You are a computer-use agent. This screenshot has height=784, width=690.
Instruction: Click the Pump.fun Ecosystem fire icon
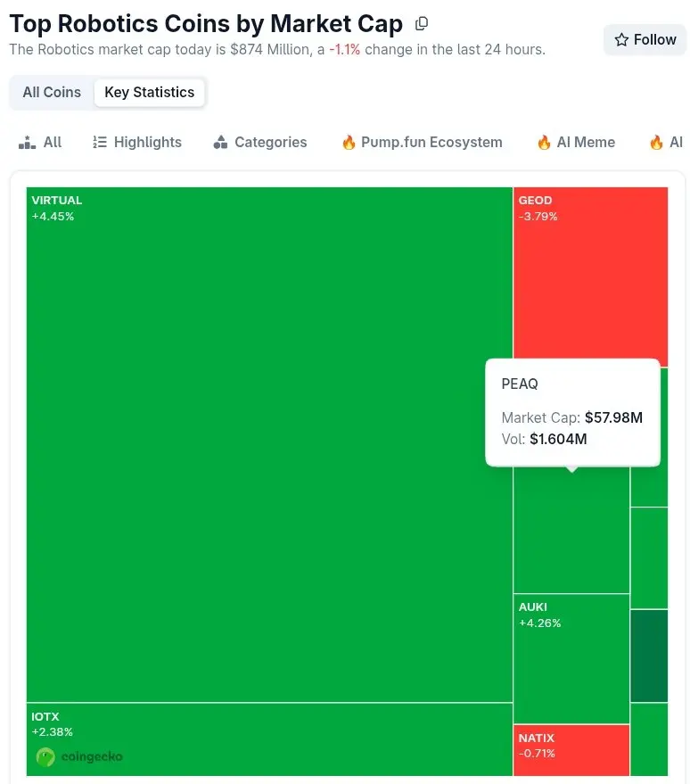coord(349,143)
